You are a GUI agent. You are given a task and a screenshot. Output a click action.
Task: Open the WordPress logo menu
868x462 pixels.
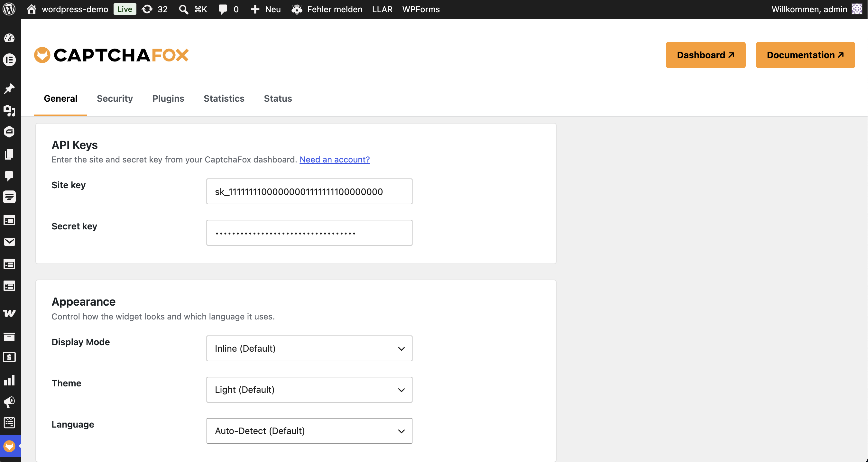point(9,9)
